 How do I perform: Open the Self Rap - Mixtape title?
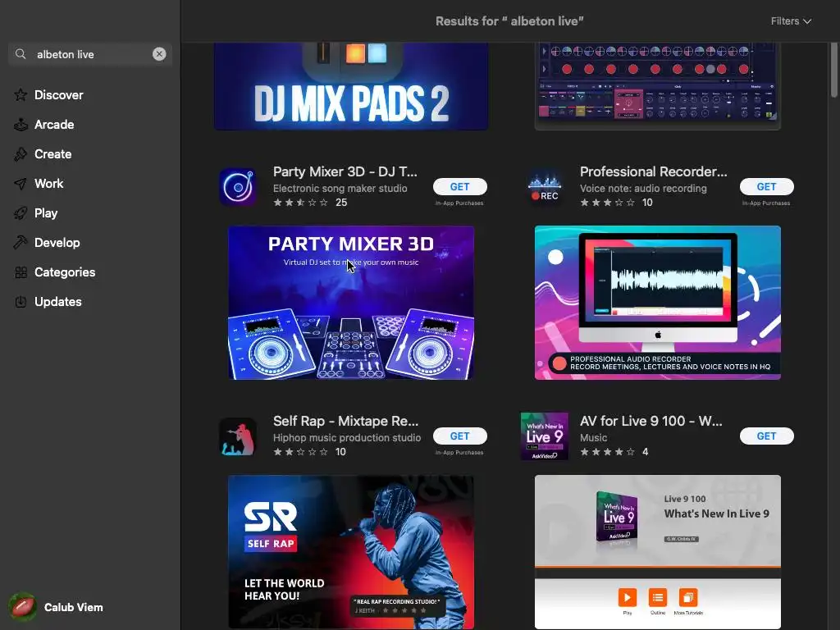tap(345, 421)
